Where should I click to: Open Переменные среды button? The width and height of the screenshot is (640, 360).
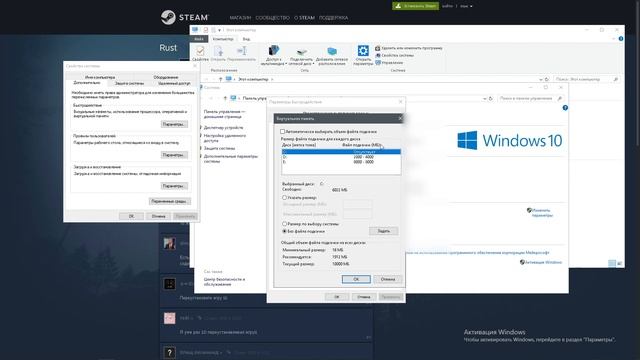pyautogui.click(x=170, y=201)
